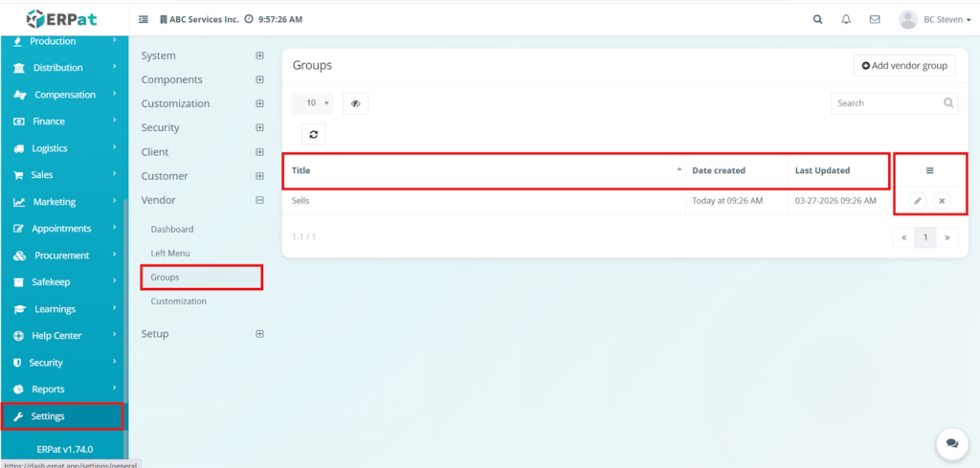Click the Procurement cubes icon

click(20, 256)
